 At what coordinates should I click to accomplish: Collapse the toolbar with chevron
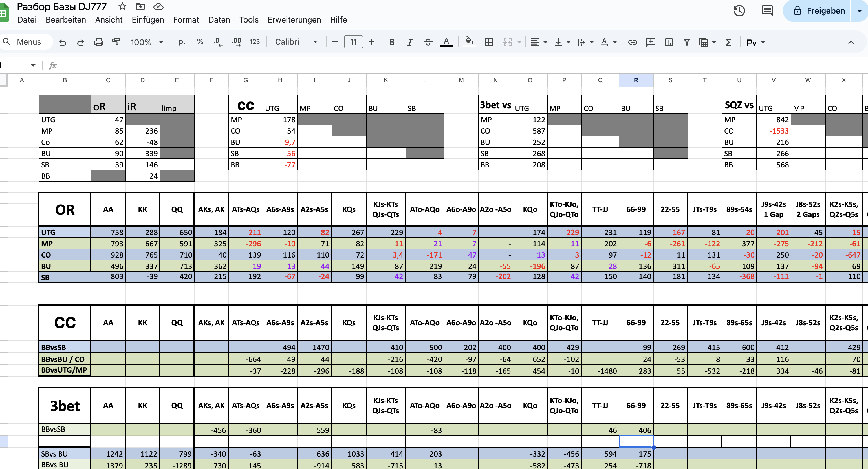(x=851, y=42)
